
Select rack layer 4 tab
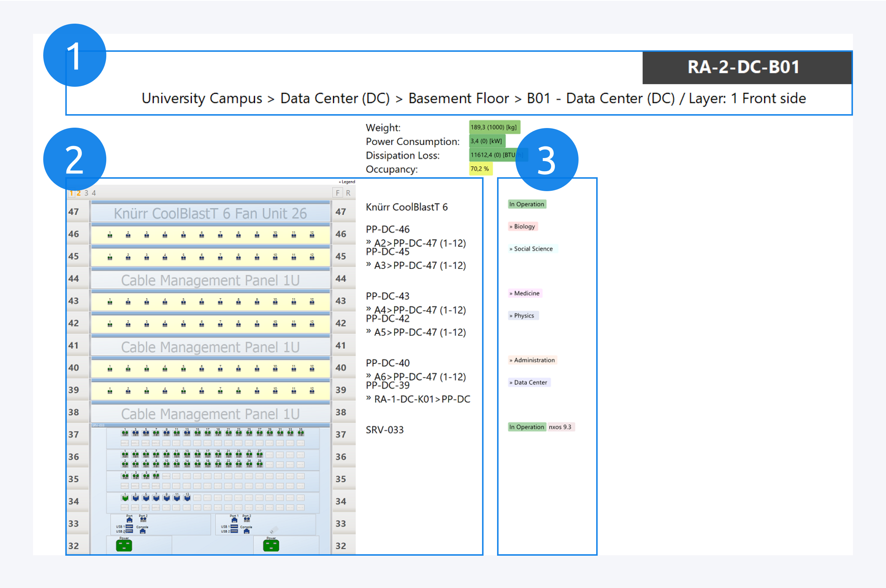94,193
